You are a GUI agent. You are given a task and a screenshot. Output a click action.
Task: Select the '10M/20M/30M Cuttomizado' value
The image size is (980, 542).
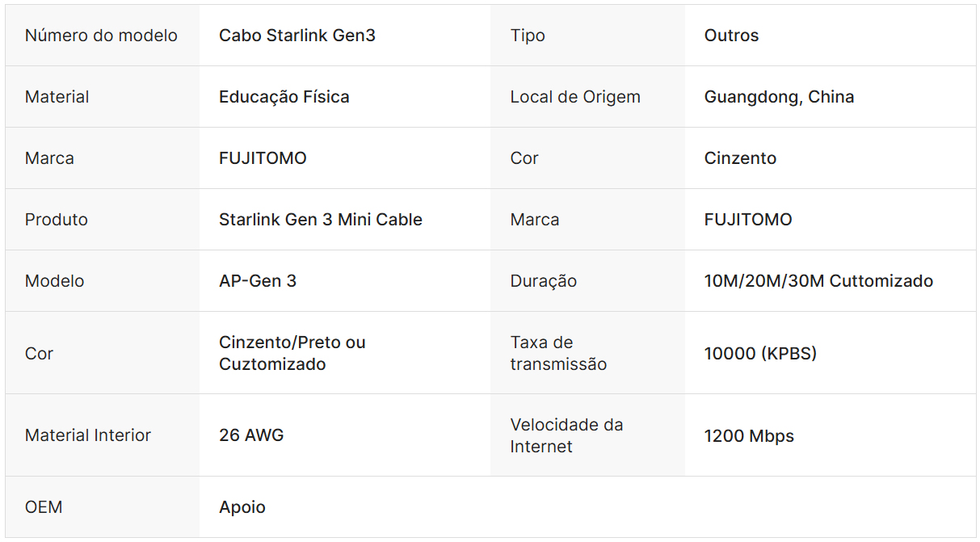click(x=818, y=281)
